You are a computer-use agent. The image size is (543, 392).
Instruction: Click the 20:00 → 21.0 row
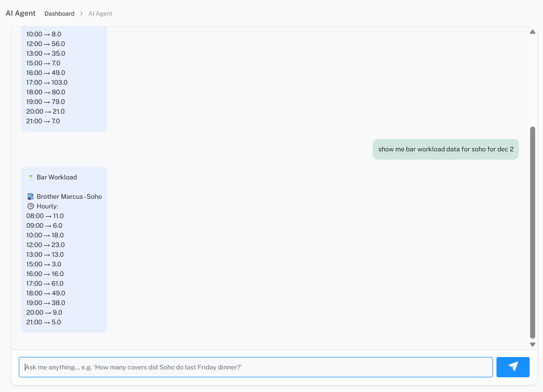[46, 112]
